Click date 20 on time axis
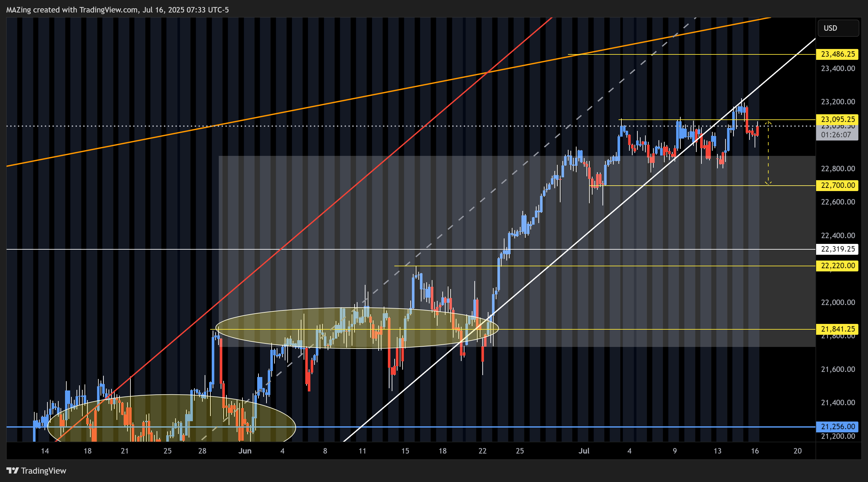This screenshot has width=868, height=482. click(798, 451)
